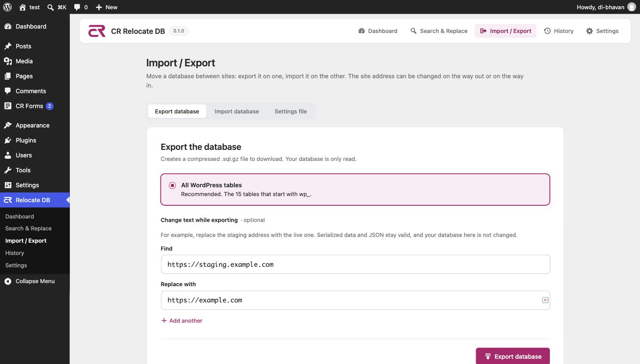Click the icon inside the Replace with field
Screen dimensions: 640x364
pos(545,300)
